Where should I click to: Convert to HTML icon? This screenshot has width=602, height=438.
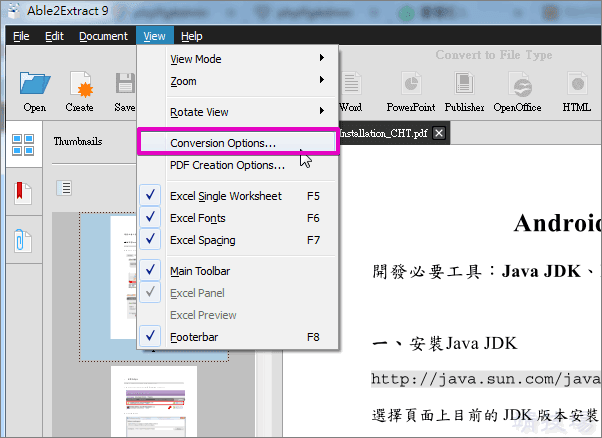(x=577, y=83)
